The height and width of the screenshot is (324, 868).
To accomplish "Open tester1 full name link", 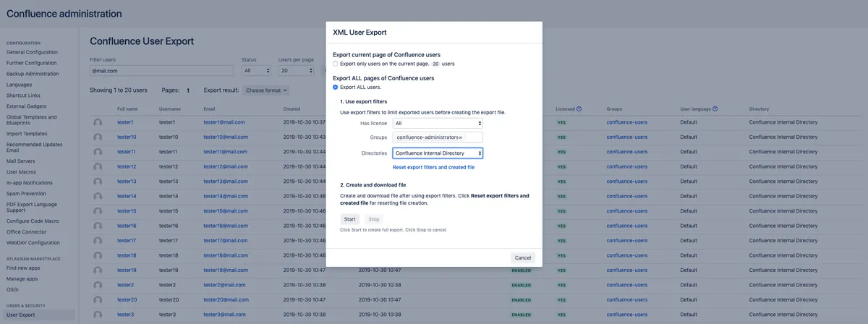I will coord(125,122).
